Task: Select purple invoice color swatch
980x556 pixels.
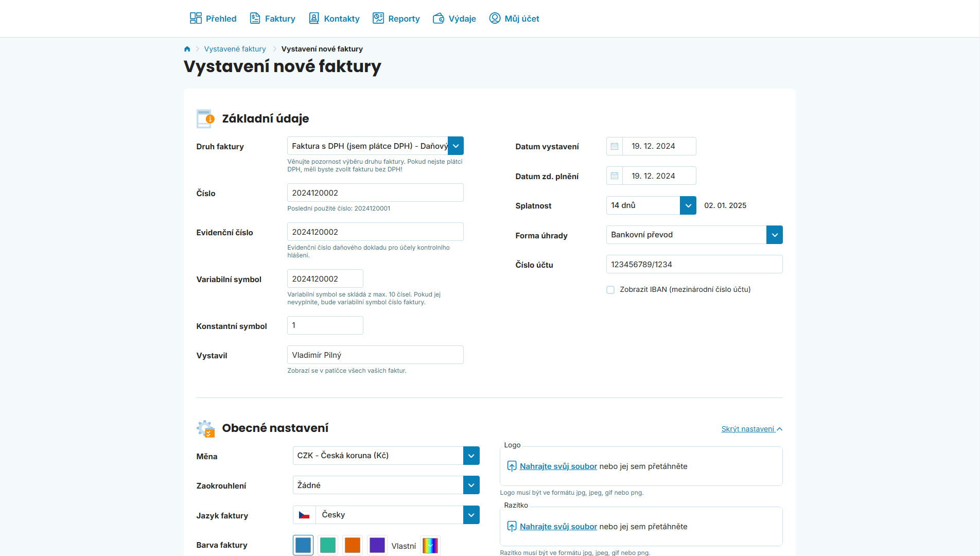Action: click(377, 545)
